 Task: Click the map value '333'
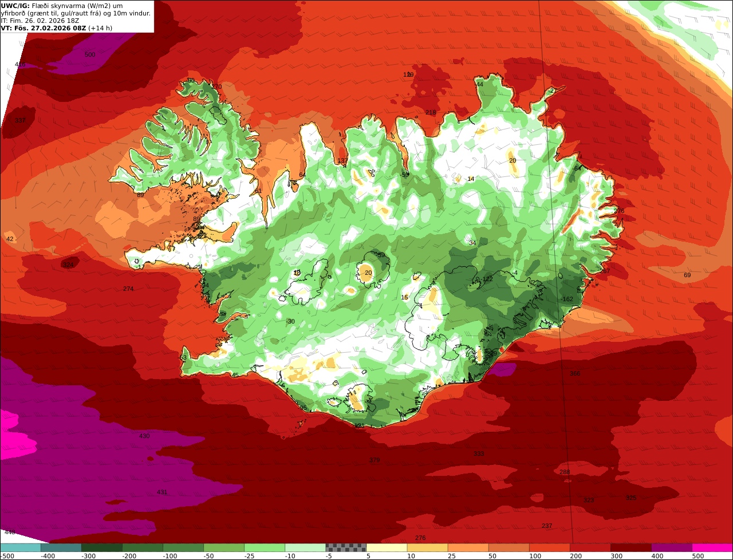coord(479,453)
